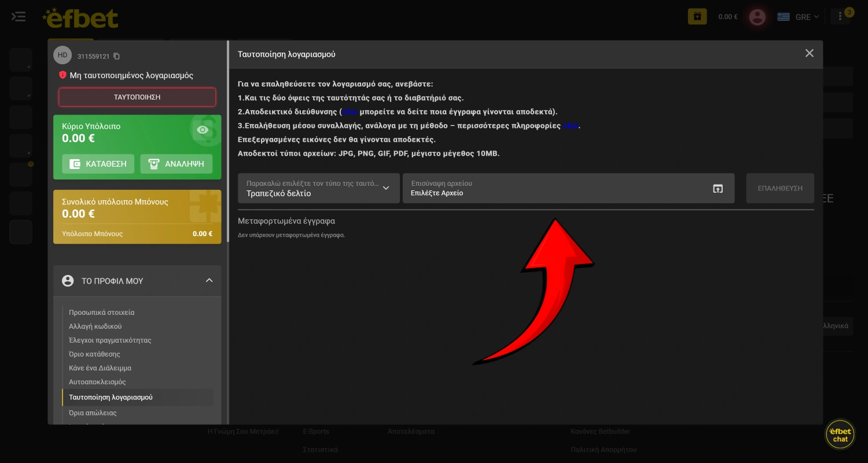Click the gift bonus icon in header
The height and width of the screenshot is (463, 868).
coord(697,17)
